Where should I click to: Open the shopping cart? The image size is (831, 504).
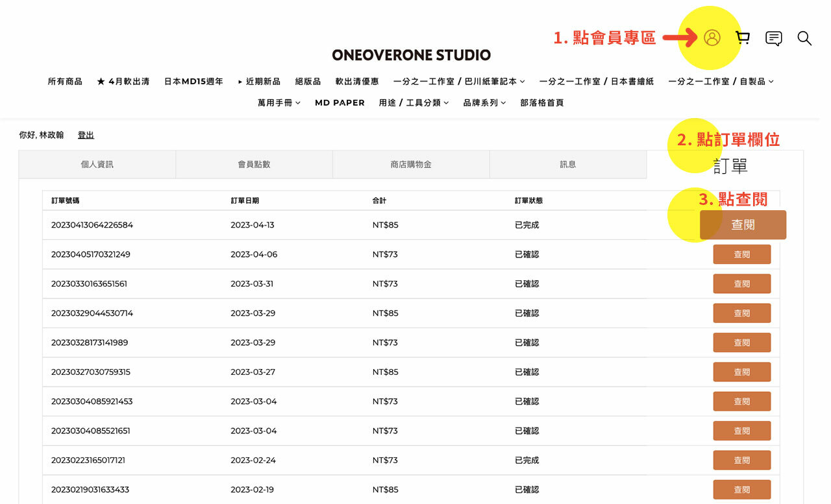743,38
